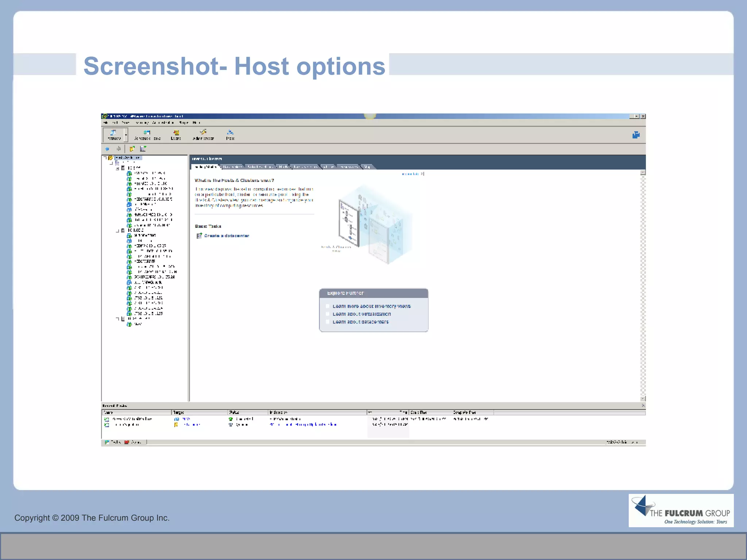Screen dimensions: 747x560
Task: Switch to the Alarms tab
Action: pyautogui.click(x=329, y=167)
